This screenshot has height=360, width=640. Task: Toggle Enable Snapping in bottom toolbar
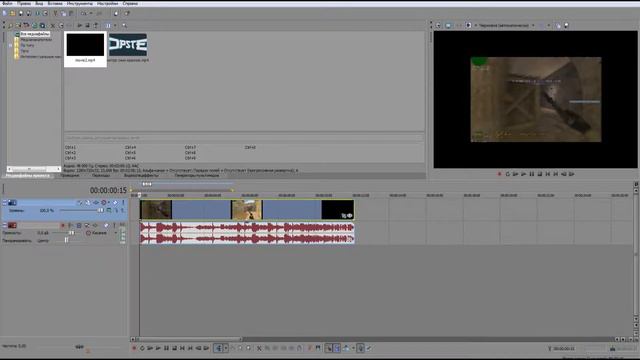tap(329, 348)
